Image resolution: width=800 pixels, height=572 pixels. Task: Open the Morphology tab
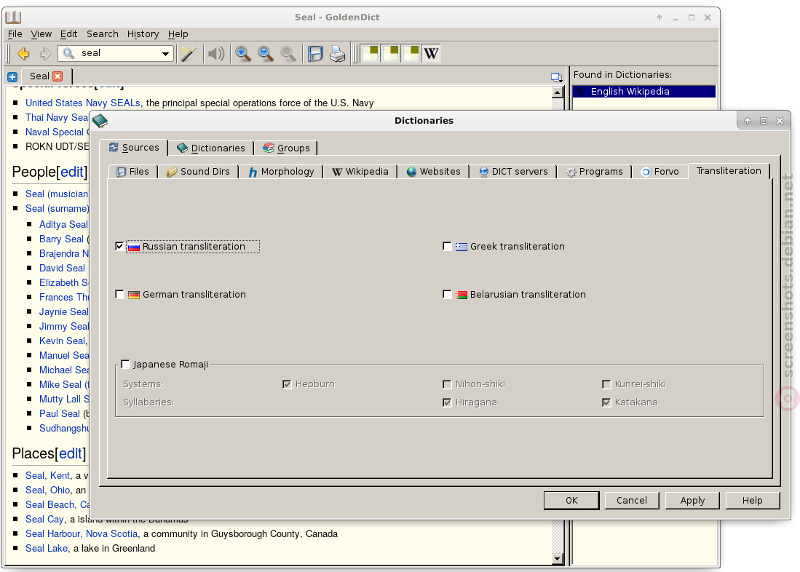point(281,171)
